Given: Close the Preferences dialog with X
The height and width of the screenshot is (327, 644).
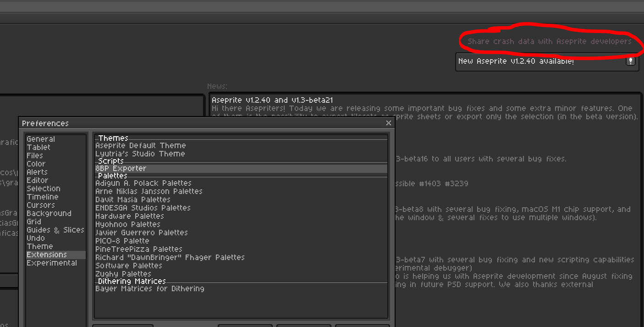Looking at the screenshot, I should (x=389, y=123).
